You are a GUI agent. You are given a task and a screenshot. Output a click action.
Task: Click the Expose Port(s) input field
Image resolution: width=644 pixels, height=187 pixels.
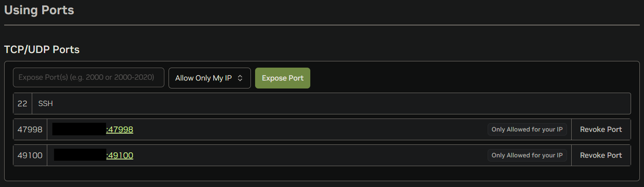click(88, 78)
